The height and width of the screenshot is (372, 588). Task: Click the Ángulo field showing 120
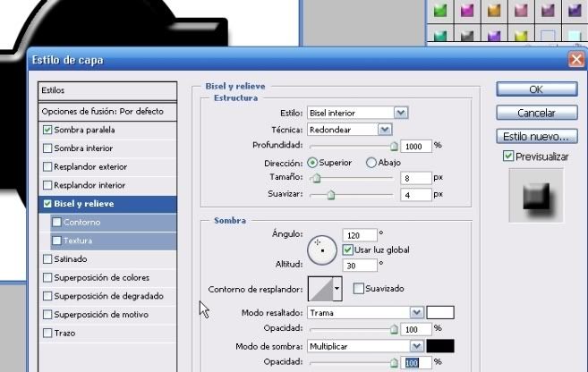pos(360,235)
